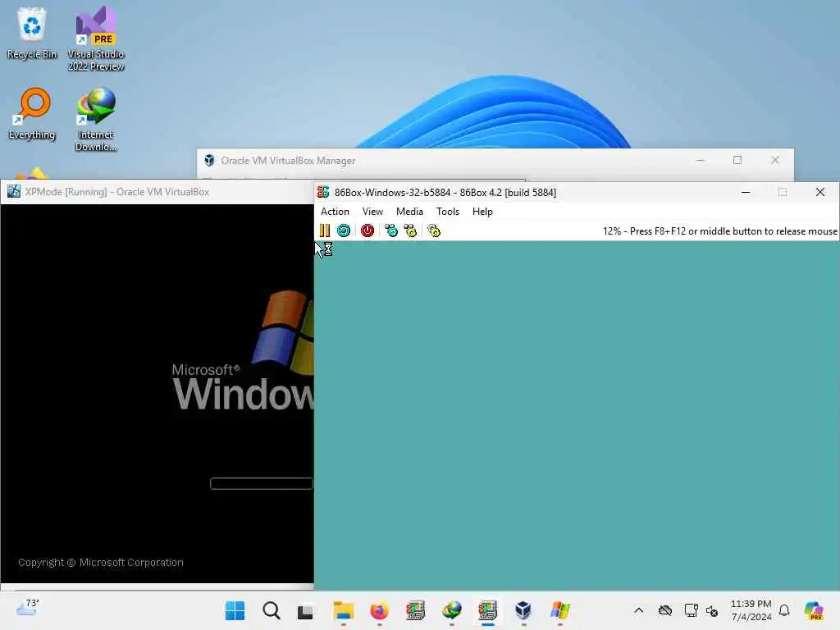Send Ctrl+Alt+Del using teal toolbar icon
Screen dimensions: 840x630
[x=391, y=231]
